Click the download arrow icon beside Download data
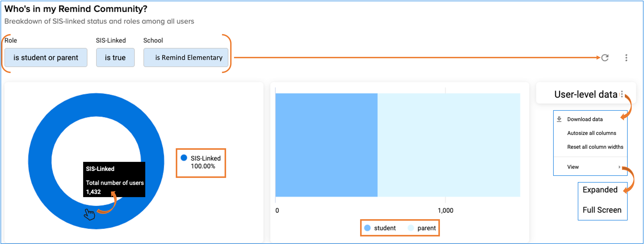 pos(559,119)
